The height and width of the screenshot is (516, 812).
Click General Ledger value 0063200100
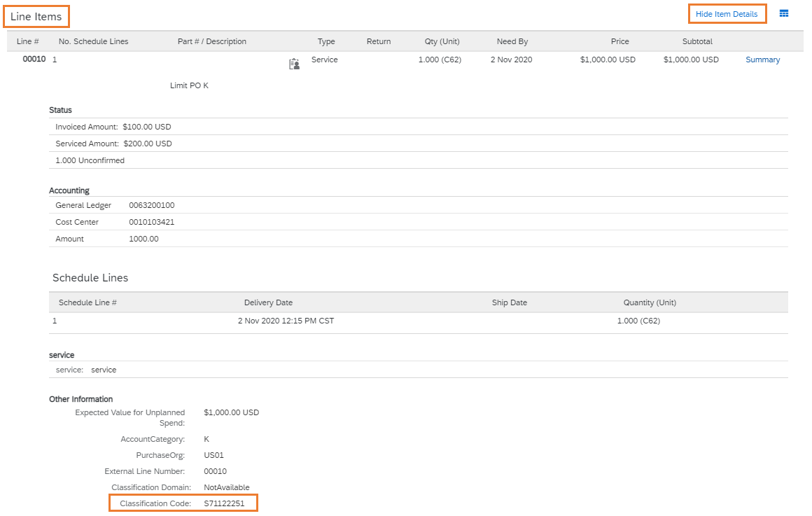click(152, 205)
